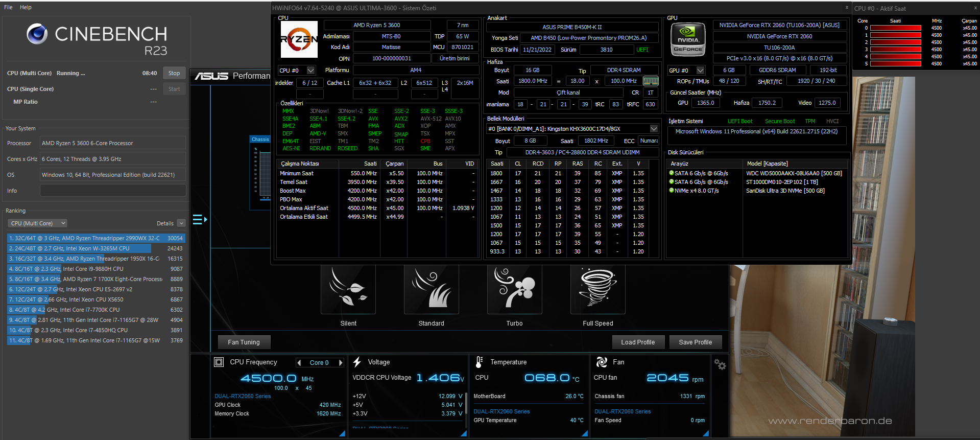Expand the CPU Frequency panel corner triangle
This screenshot has width=980, height=440.
click(x=342, y=433)
